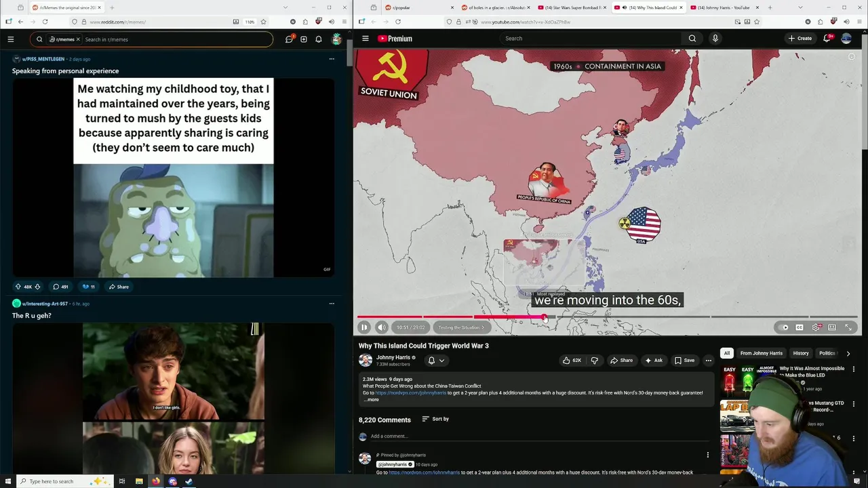
Task: Select the All filter chip
Action: tap(727, 353)
